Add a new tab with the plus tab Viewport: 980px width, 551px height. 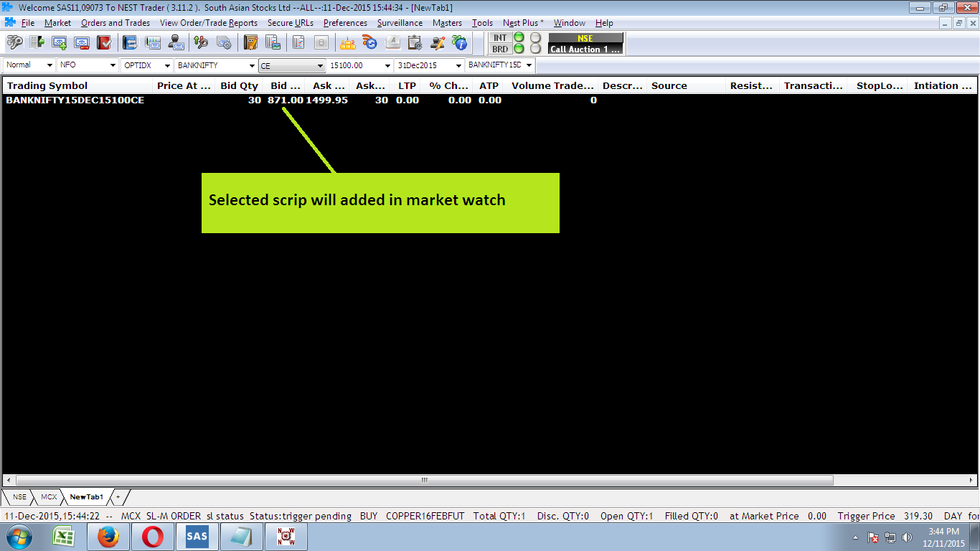click(x=118, y=496)
